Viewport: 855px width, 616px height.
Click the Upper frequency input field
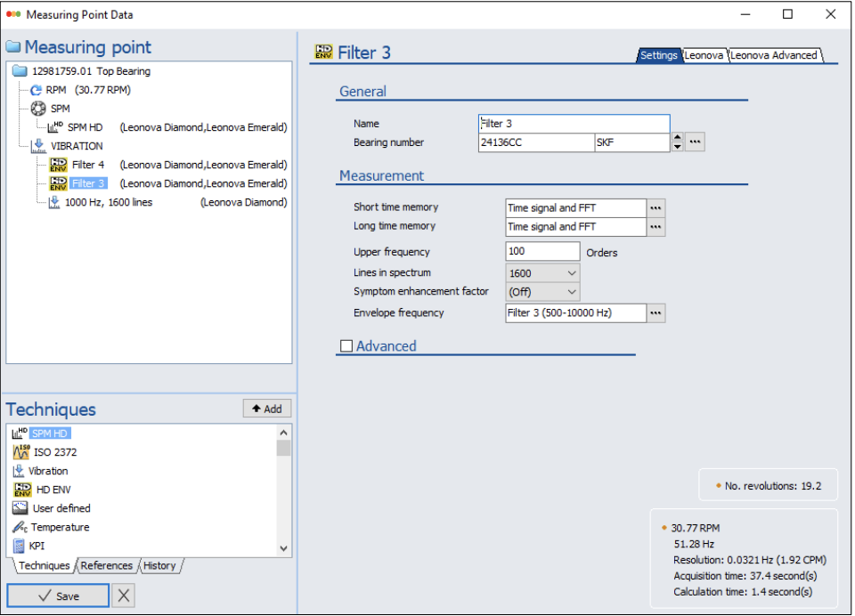click(542, 252)
